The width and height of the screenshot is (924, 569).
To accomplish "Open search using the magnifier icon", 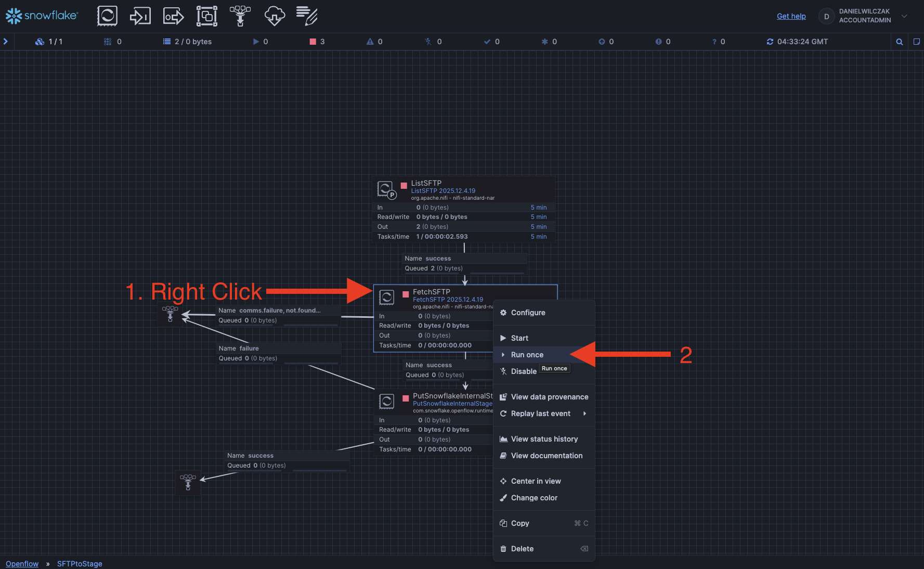I will [x=899, y=42].
